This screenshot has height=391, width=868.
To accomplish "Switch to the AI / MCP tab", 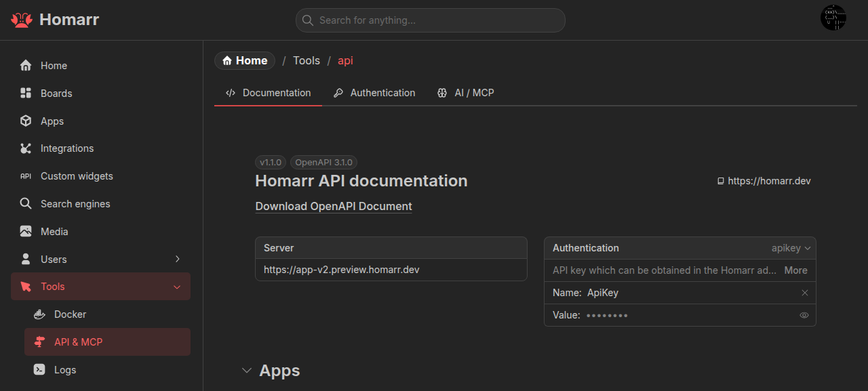I will (466, 93).
